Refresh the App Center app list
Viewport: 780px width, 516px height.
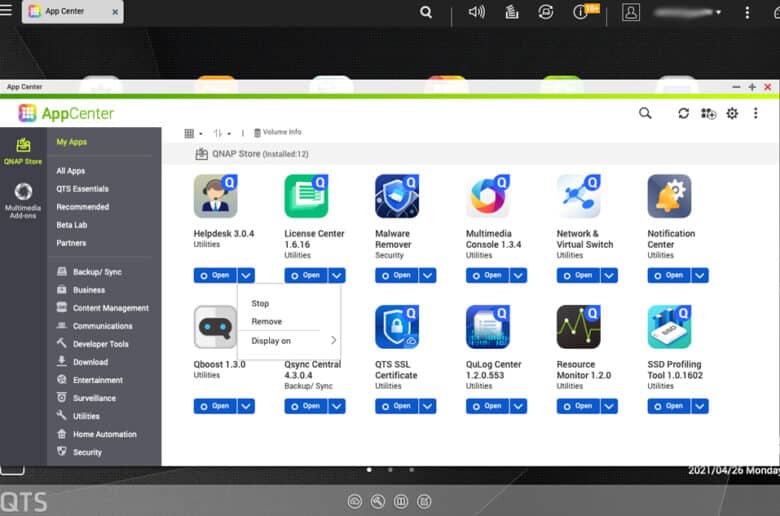(x=683, y=113)
